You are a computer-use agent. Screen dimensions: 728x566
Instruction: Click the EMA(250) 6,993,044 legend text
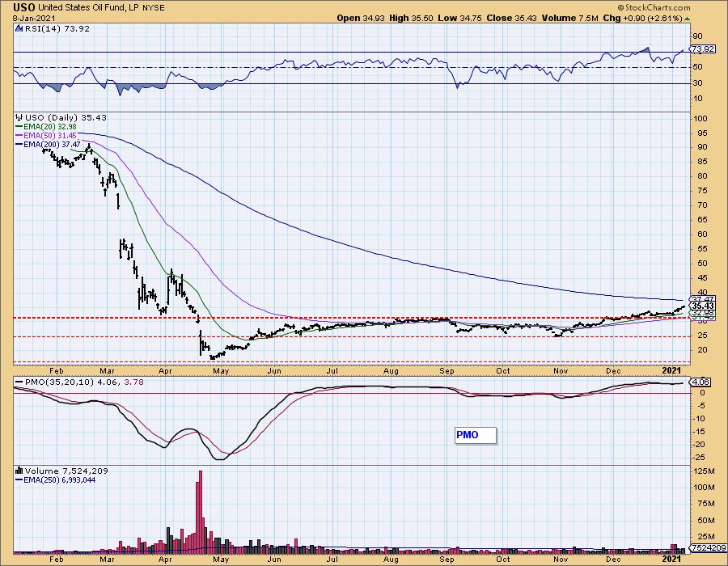(59, 479)
